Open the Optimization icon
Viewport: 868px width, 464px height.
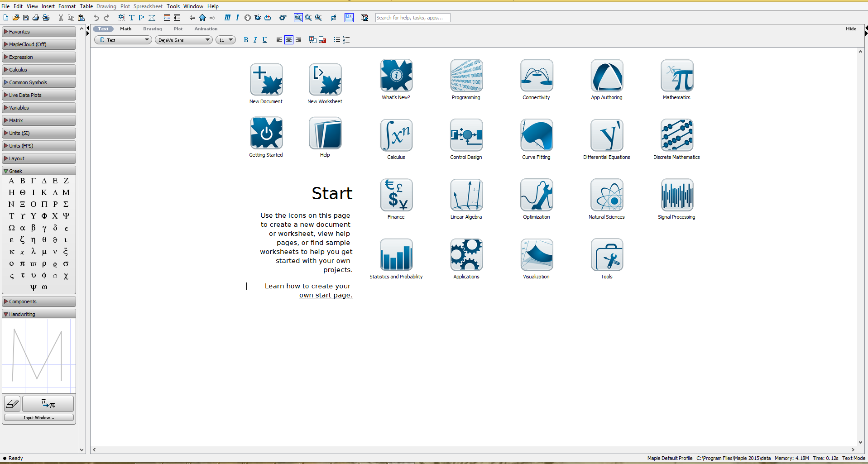pyautogui.click(x=537, y=195)
